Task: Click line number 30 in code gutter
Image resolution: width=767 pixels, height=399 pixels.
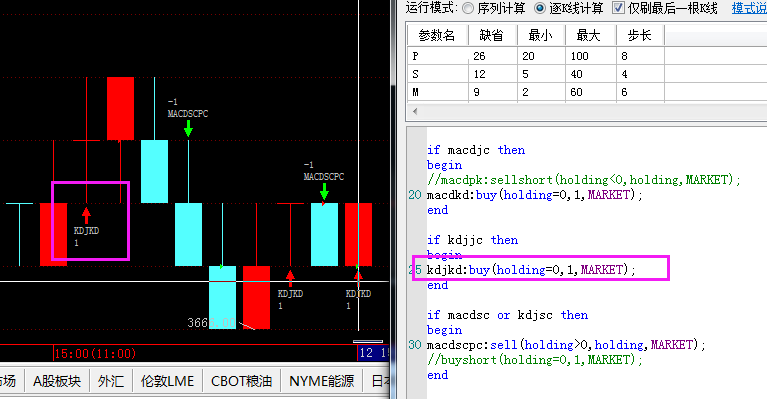Action: click(x=415, y=345)
